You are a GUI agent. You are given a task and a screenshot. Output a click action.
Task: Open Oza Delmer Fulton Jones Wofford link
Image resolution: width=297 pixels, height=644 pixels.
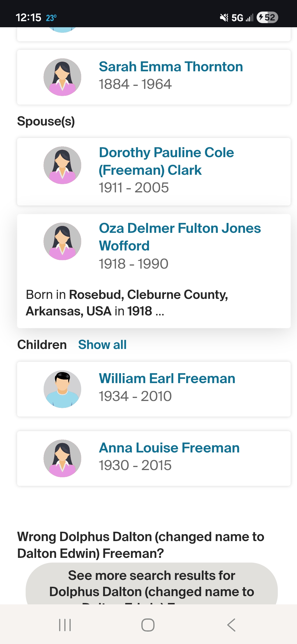(179, 237)
